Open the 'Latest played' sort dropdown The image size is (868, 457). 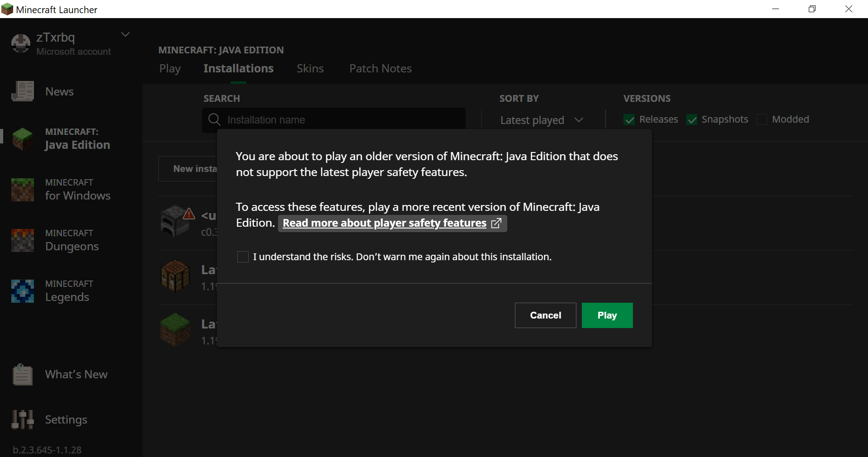pyautogui.click(x=541, y=120)
